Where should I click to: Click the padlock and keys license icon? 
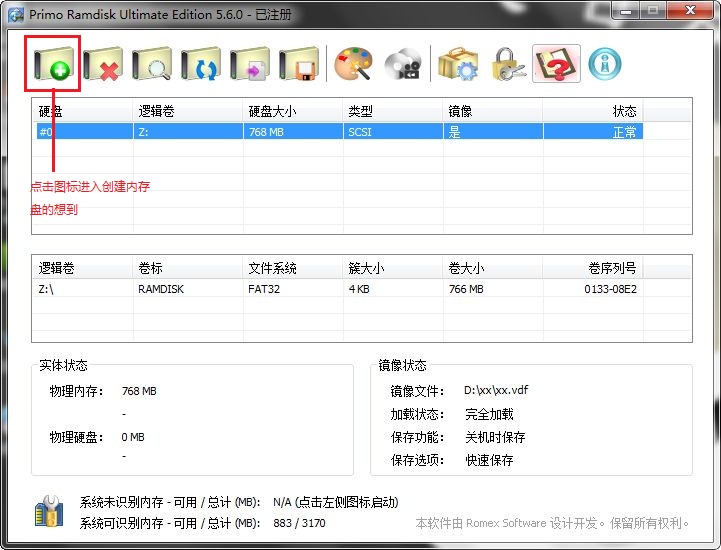(507, 63)
